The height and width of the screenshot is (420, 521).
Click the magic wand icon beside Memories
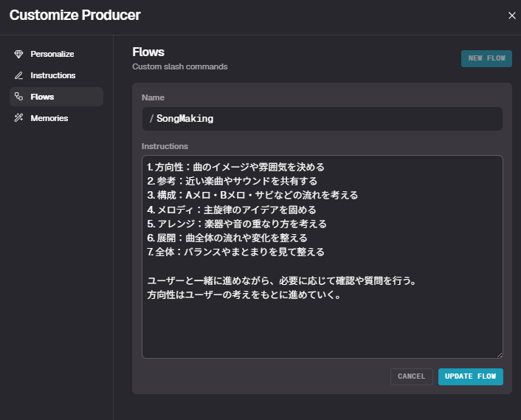[x=19, y=118]
